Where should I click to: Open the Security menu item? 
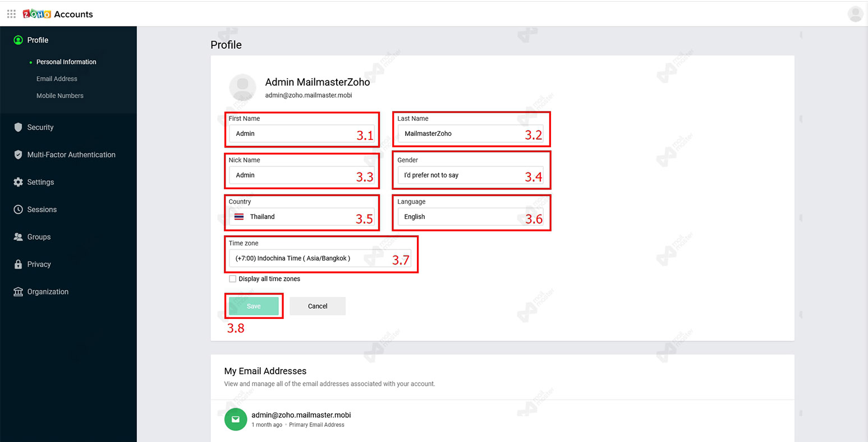[x=40, y=127]
